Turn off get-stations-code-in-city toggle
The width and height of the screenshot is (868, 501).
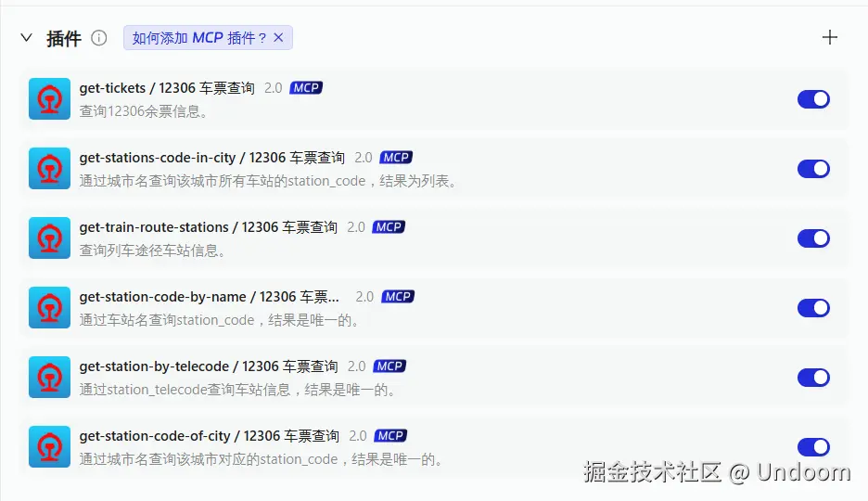813,168
